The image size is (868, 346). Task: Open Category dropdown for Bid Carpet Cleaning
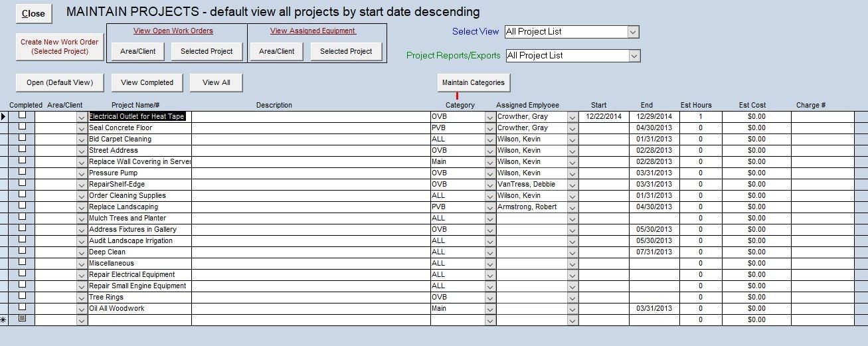[x=490, y=139]
